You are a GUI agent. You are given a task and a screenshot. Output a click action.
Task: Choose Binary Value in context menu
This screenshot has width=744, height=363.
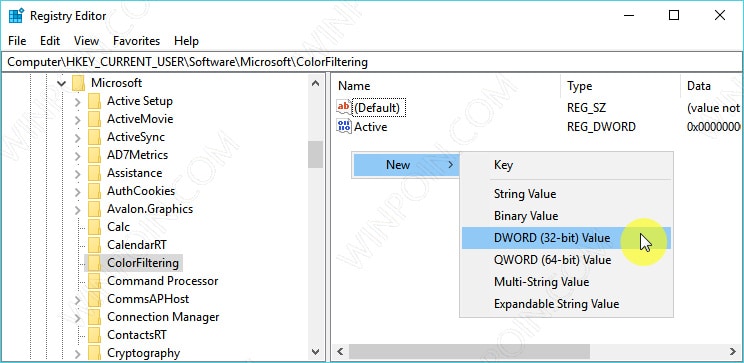click(x=566, y=216)
